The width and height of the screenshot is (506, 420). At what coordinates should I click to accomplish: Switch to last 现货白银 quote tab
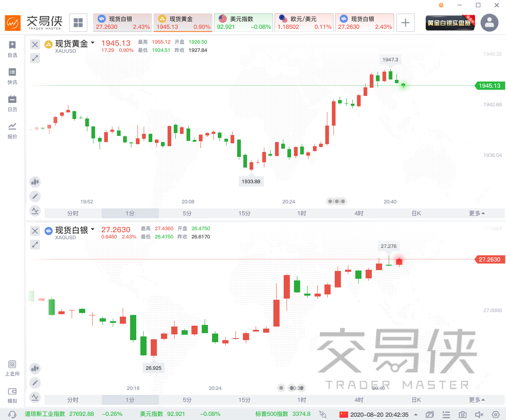click(x=364, y=23)
